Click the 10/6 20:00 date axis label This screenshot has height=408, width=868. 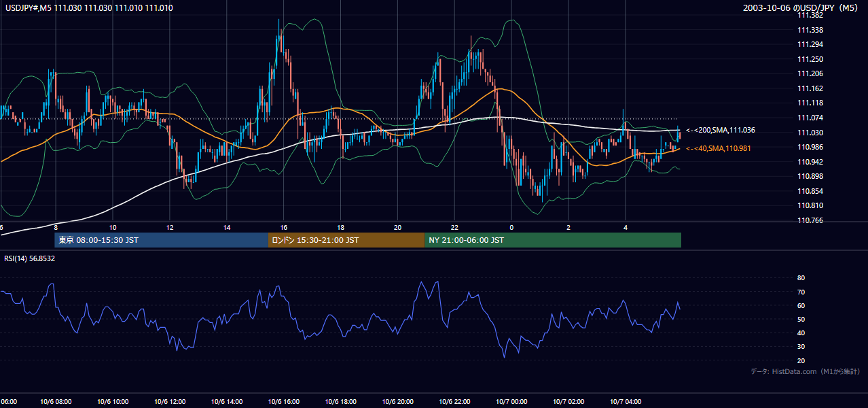click(397, 402)
